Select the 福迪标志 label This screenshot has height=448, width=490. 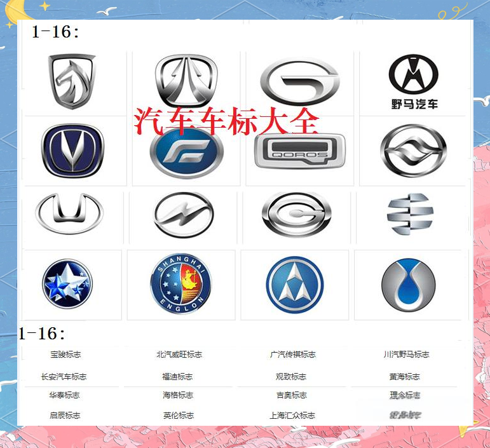(177, 377)
